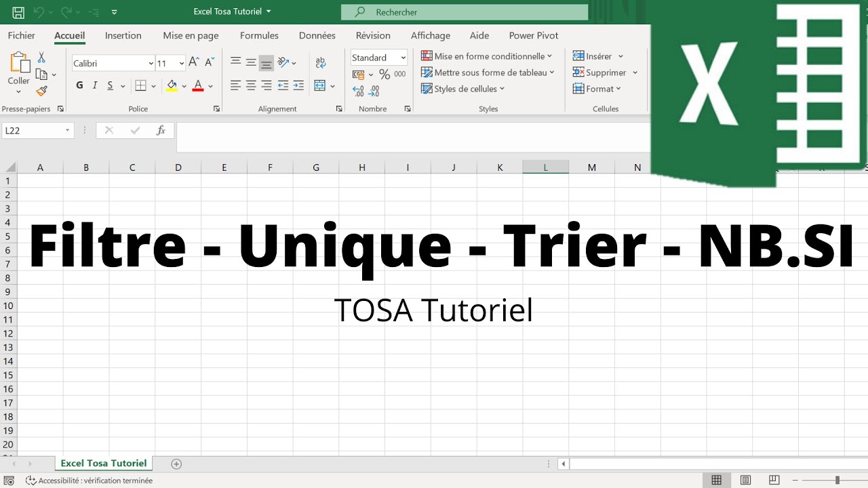Increase font size with the larger A

(194, 62)
